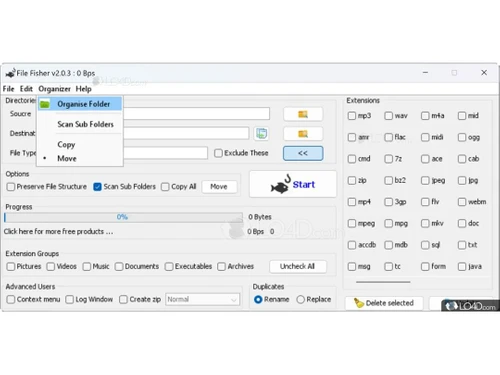
Task: Click the source folder browse icon
Action: (303, 114)
